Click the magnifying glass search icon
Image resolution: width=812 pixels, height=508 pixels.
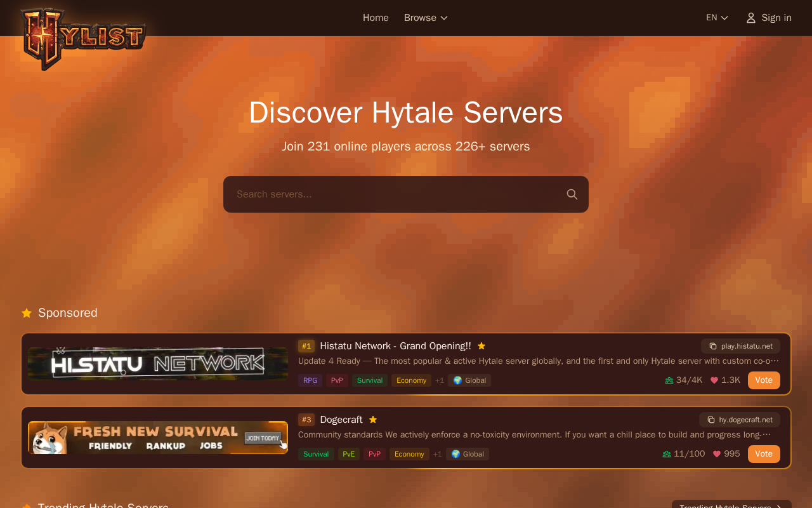[572, 194]
